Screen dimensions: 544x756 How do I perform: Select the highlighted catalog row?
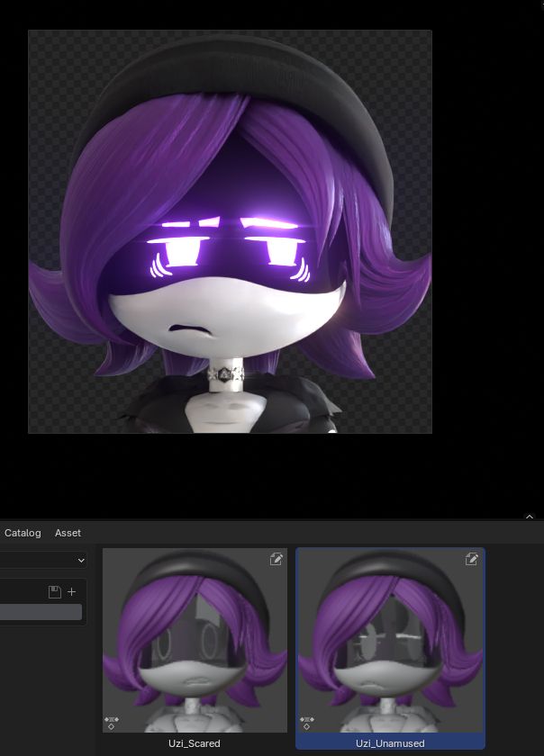[41, 612]
